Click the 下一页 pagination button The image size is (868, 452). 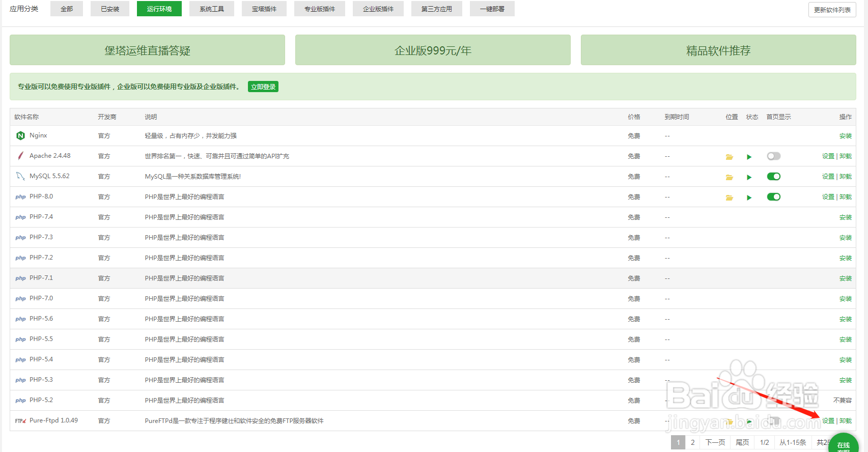pos(715,442)
